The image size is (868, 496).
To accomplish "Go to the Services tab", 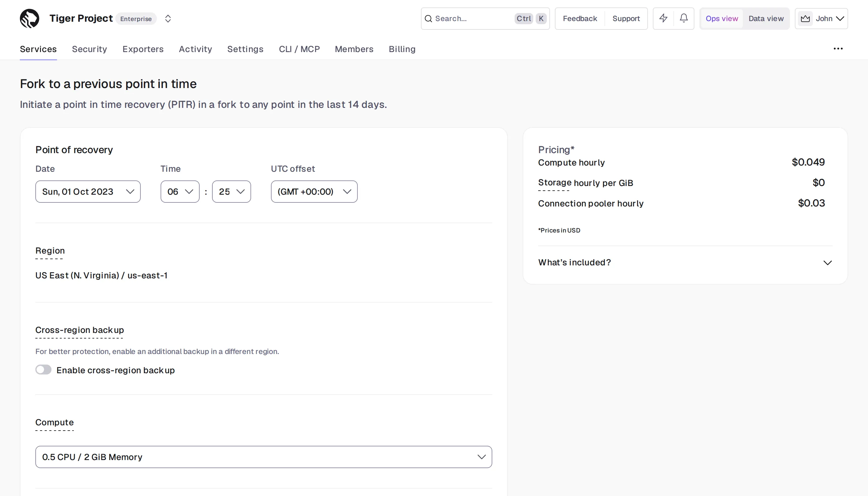I will pos(38,49).
